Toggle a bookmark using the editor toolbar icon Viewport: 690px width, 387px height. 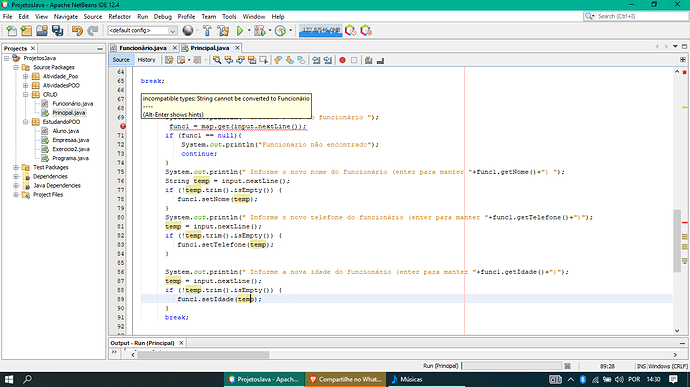click(x=301, y=60)
